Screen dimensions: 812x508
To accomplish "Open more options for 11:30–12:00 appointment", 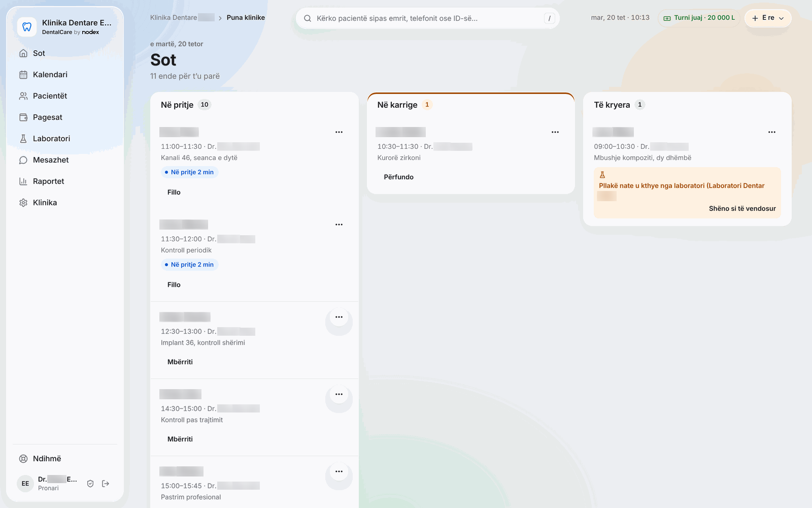I will pos(339,225).
